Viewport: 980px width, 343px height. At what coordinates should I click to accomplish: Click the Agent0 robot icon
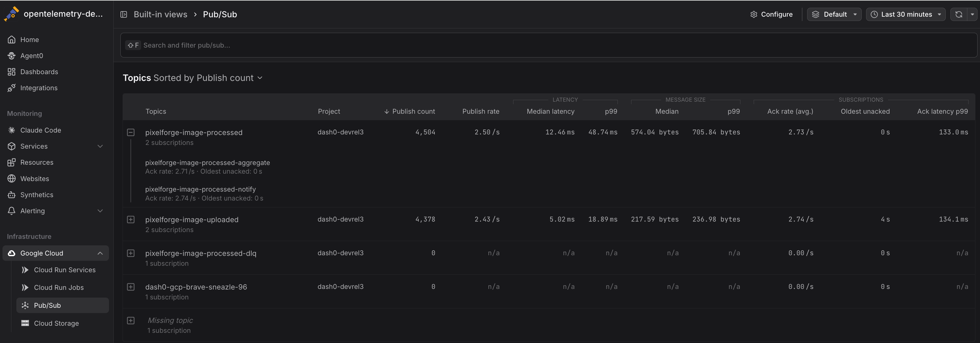tap(11, 56)
